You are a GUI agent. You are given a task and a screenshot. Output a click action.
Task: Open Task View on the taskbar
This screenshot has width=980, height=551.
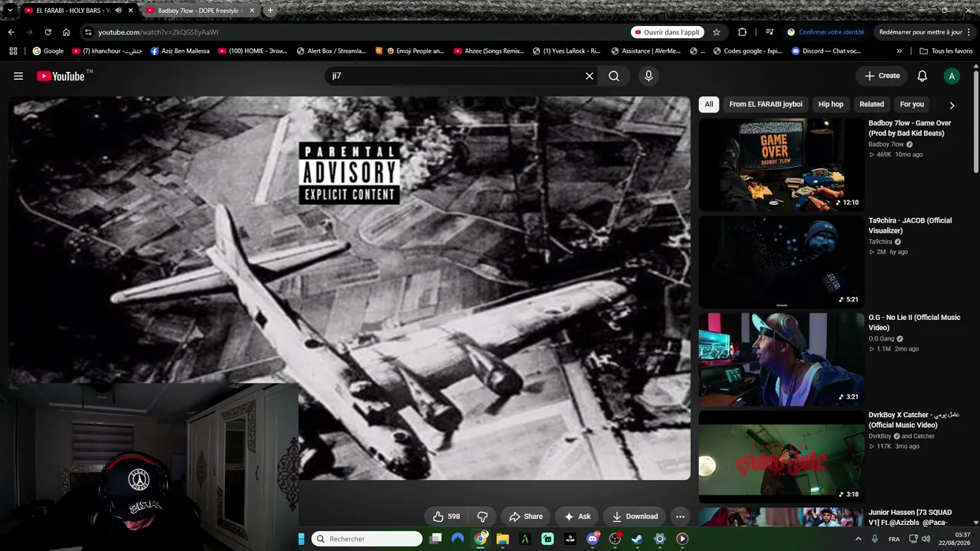pyautogui.click(x=436, y=539)
